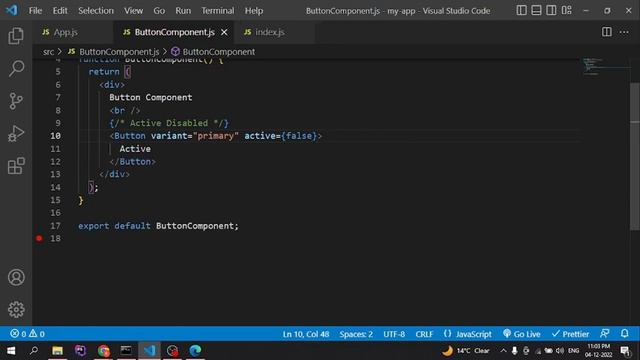Click line number 14 in the gutter

[x=56, y=187]
